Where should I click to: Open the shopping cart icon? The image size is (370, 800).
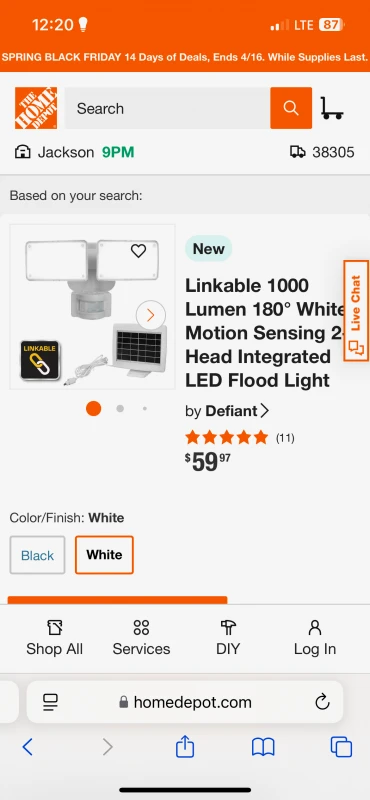pos(332,108)
